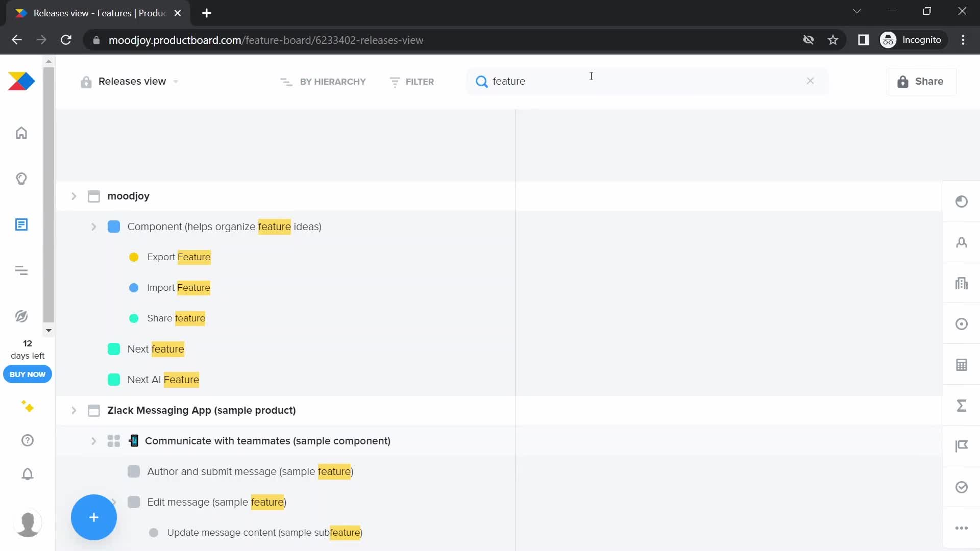Click the blue swatch of Component row
This screenshot has width=980, height=551.
(114, 227)
